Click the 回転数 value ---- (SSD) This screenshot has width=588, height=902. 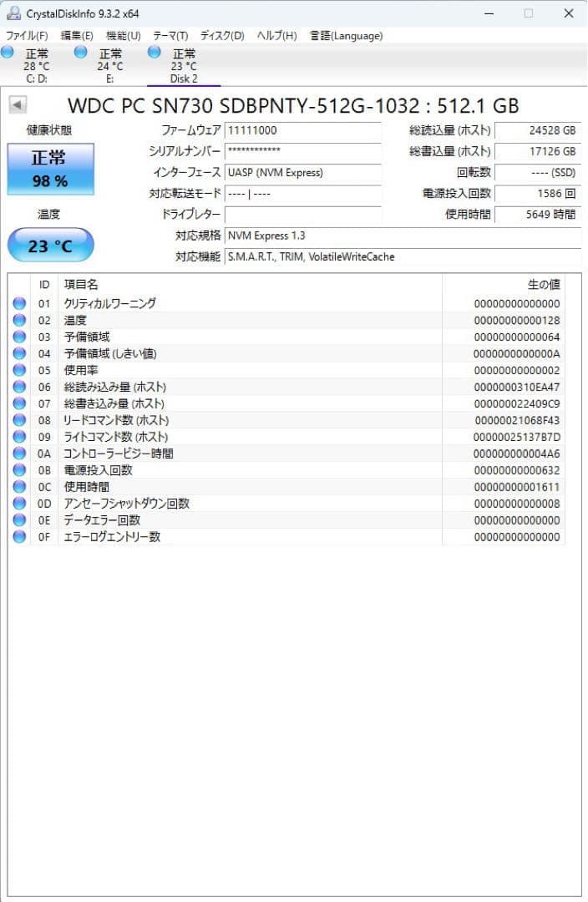(x=537, y=173)
